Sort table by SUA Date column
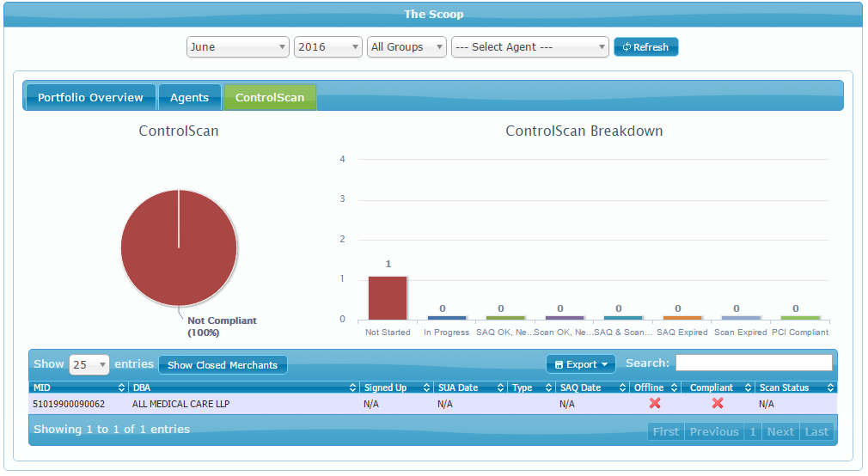Image resolution: width=868 pixels, height=476 pixels. (471, 388)
